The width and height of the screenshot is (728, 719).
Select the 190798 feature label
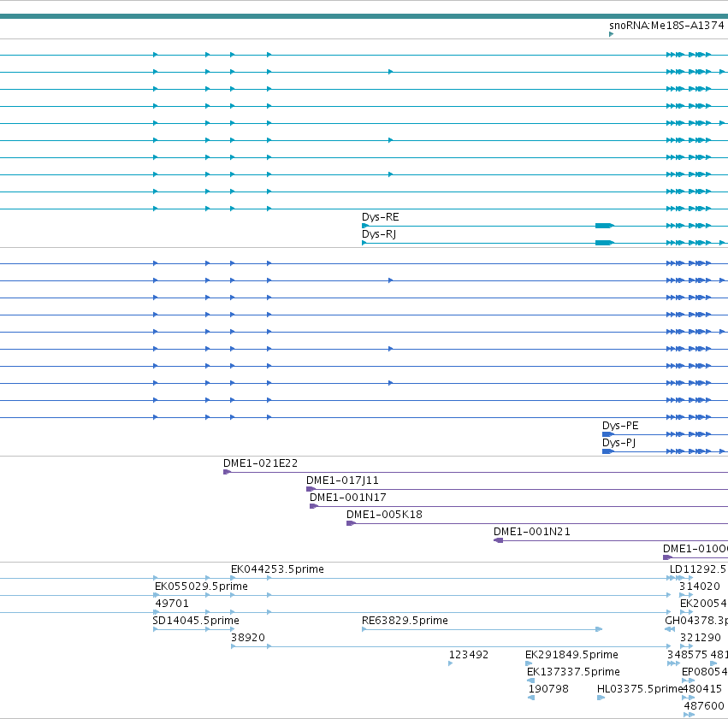(x=548, y=690)
